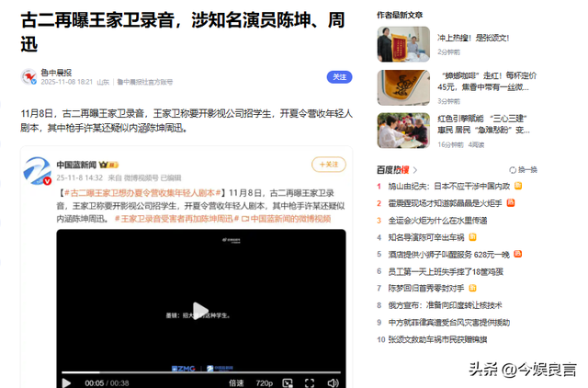
Task: Open the 鲁中晨报 author name link
Action: [56, 73]
